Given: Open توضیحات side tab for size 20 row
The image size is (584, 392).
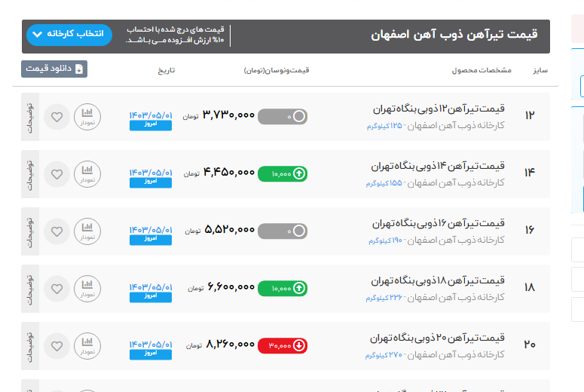Looking at the screenshot, I should (30, 345).
